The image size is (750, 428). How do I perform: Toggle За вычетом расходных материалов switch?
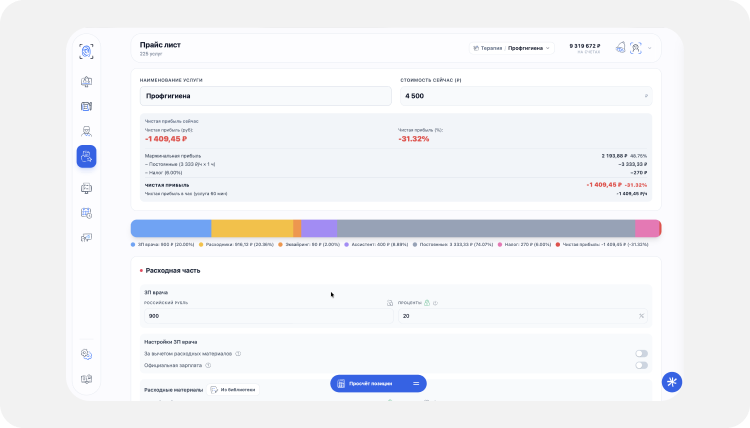point(641,354)
